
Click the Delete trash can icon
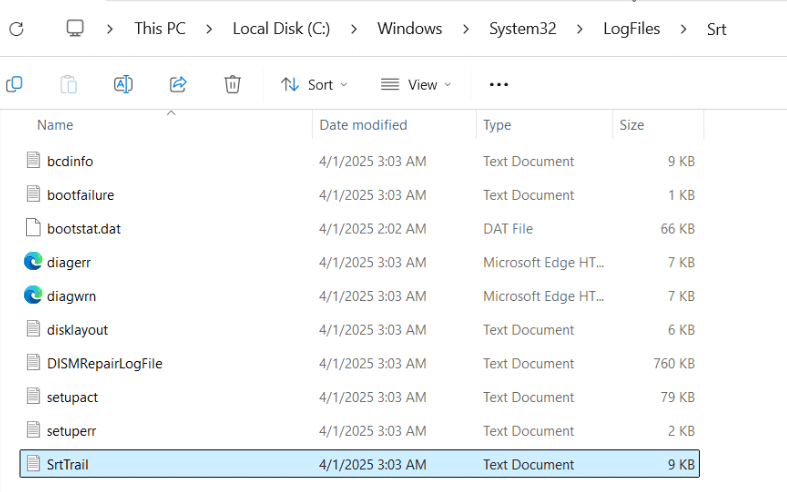click(x=232, y=84)
